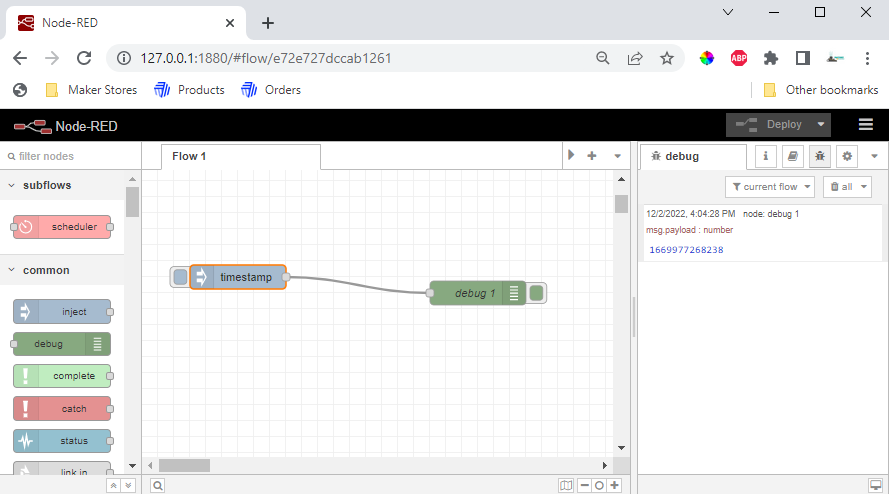Zoom in the workspace

coord(615,485)
